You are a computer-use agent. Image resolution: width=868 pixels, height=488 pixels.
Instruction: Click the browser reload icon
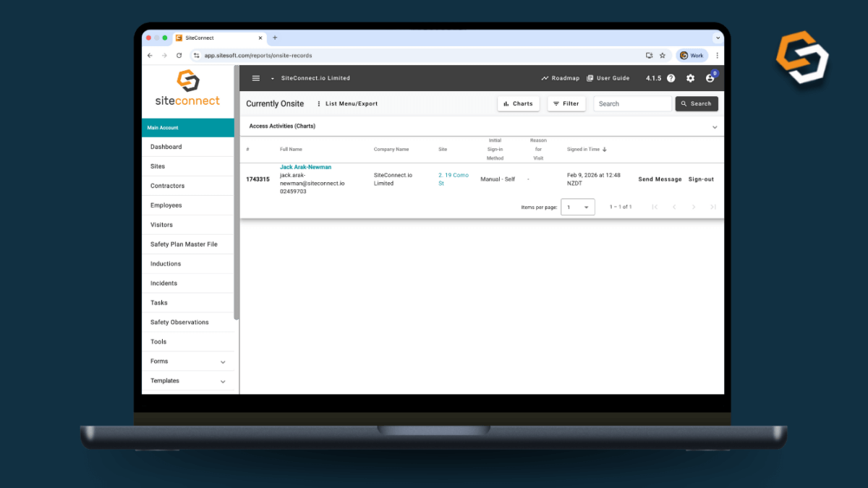179,55
